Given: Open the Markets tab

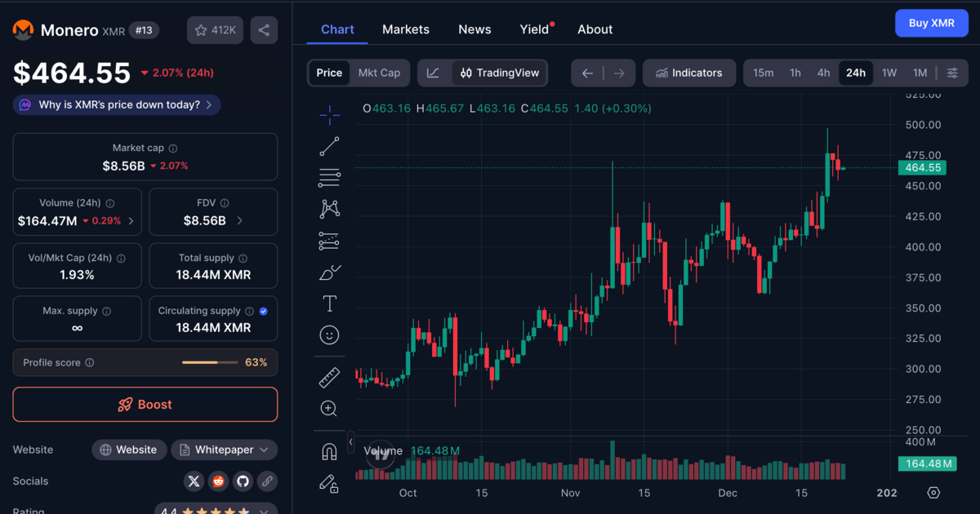Looking at the screenshot, I should click(x=406, y=29).
